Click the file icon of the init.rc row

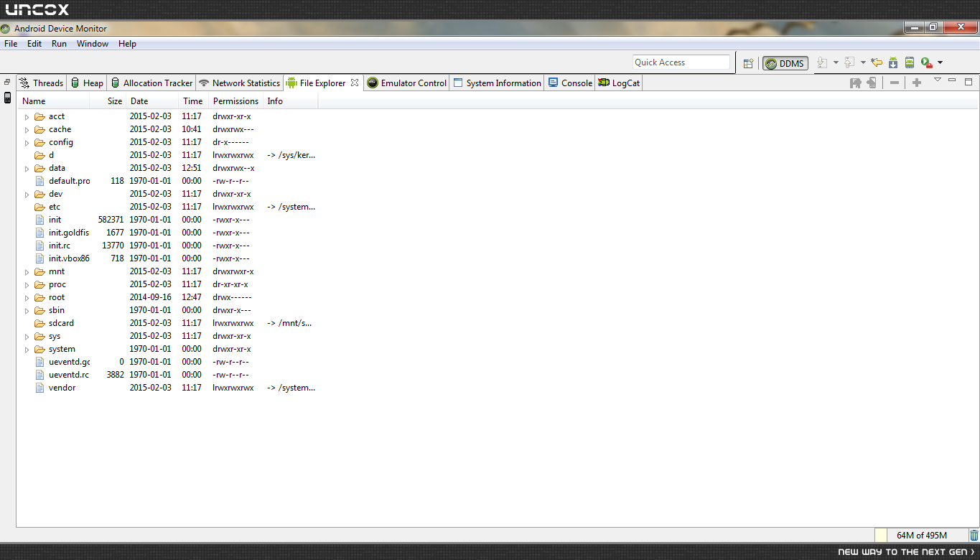pos(40,246)
